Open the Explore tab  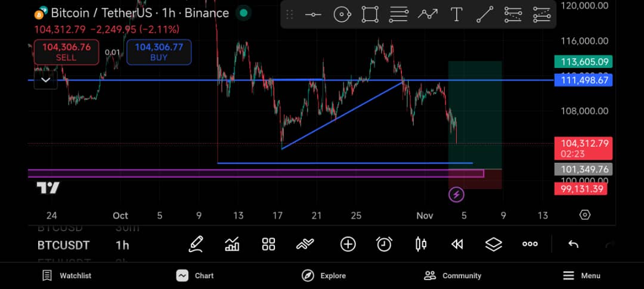pyautogui.click(x=323, y=276)
